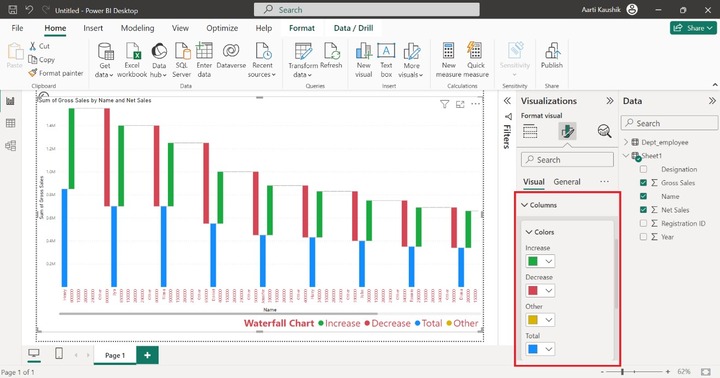Create a Quick measure
The width and height of the screenshot is (720, 378).
[x=476, y=60]
